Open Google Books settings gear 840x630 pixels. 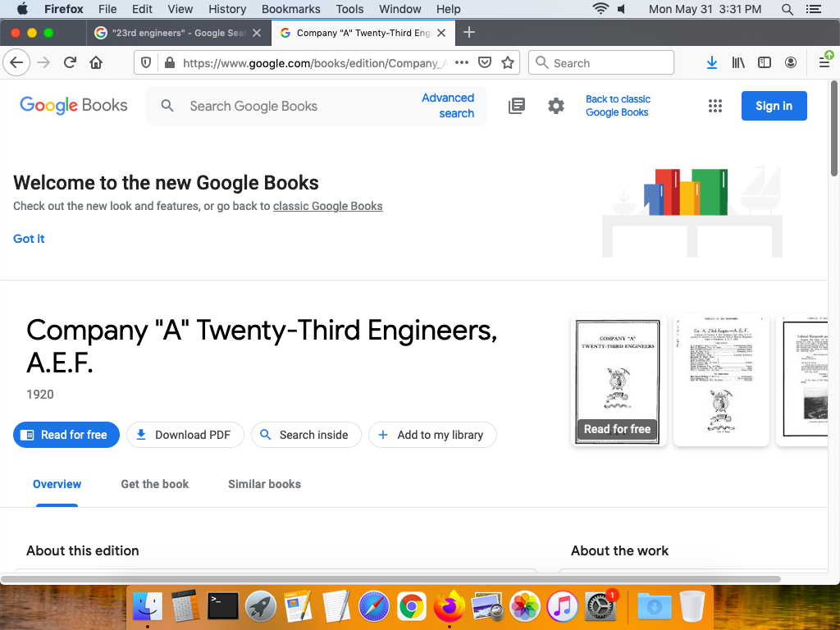(556, 106)
